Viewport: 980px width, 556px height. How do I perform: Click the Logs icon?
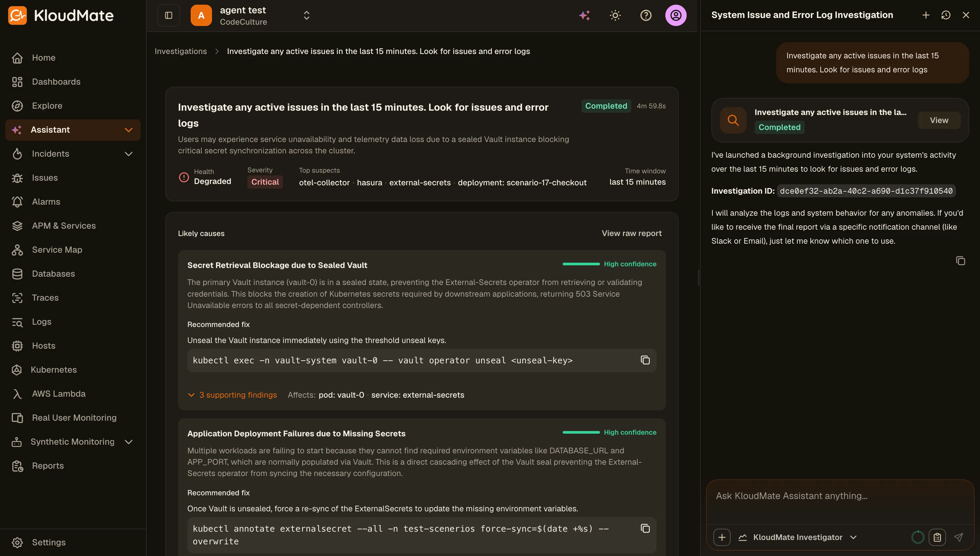(17, 322)
